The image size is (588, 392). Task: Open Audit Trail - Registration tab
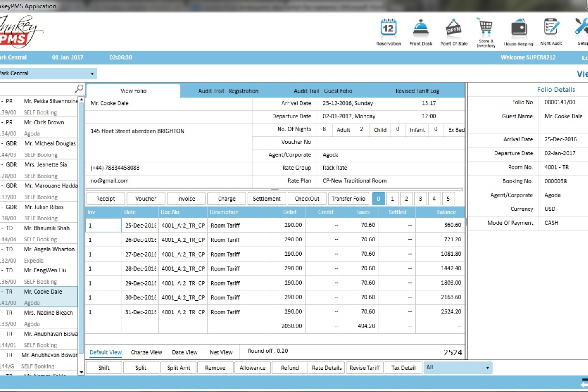[x=228, y=91]
